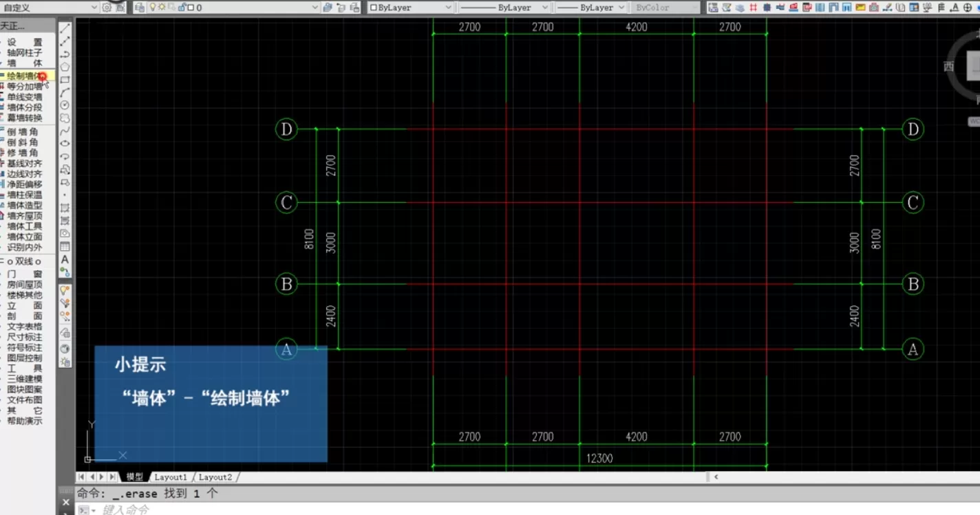This screenshot has width=980, height=515.
Task: Expand 墙体工具 submenu
Action: coord(25,226)
